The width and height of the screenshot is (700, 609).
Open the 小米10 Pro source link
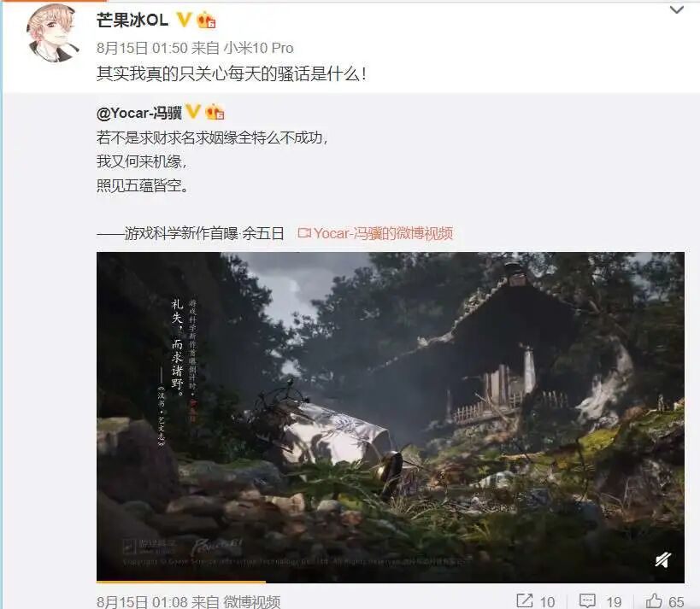258,48
